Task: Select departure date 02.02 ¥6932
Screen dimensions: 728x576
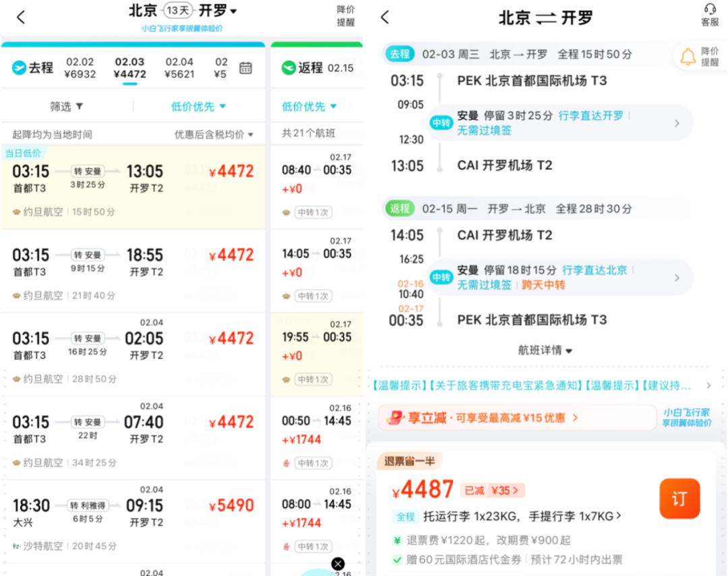Action: tap(80, 68)
